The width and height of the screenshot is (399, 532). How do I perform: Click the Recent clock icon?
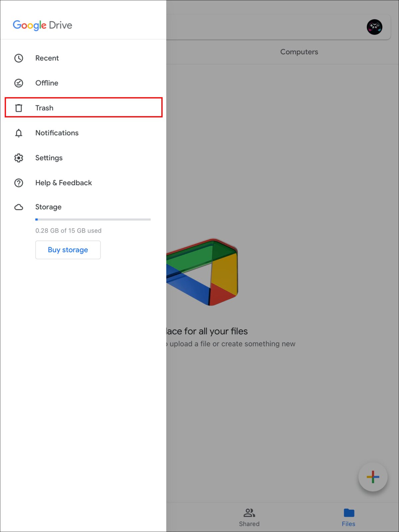point(19,58)
